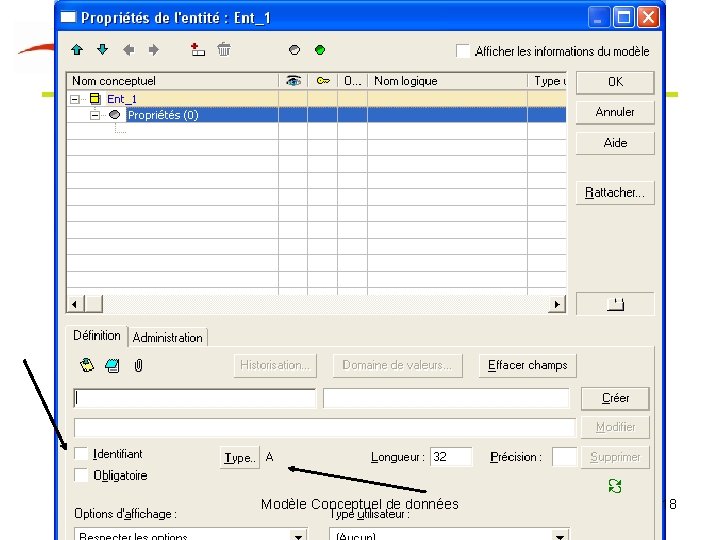
Task: Click the Historisation... button
Action: click(275, 366)
